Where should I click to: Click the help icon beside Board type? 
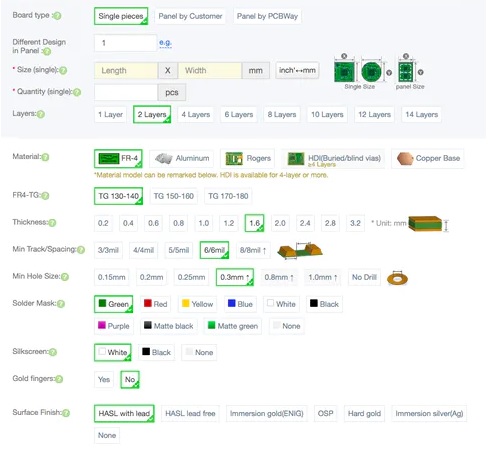(x=57, y=16)
